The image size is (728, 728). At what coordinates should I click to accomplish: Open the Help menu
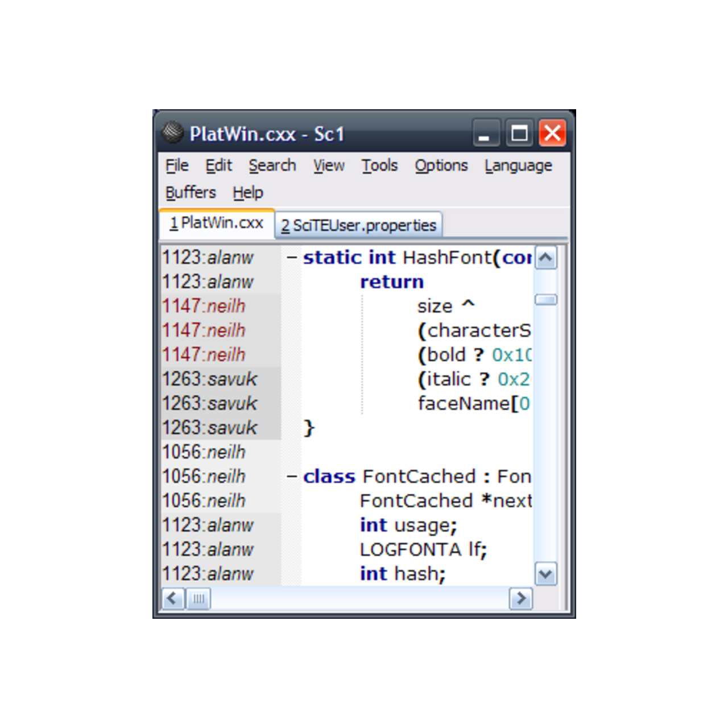(248, 193)
